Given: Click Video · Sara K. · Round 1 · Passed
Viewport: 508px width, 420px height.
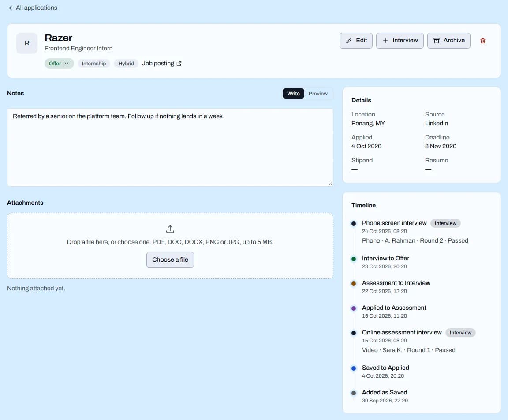Looking at the screenshot, I should tap(408, 350).
